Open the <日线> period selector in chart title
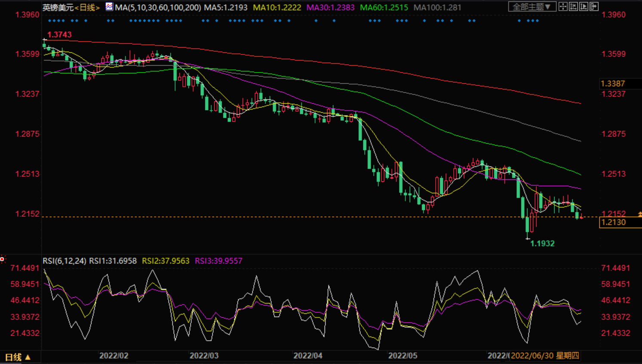 (x=87, y=7)
